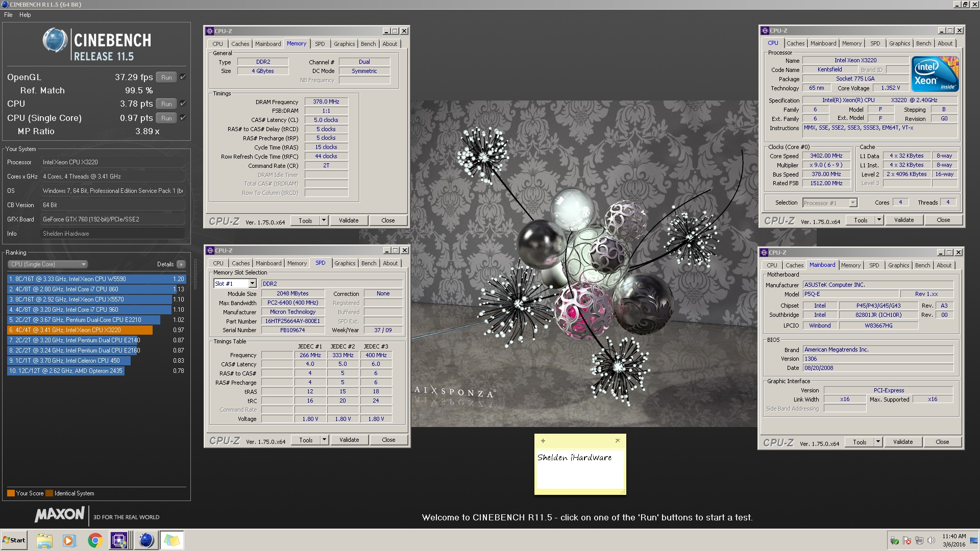Viewport: 980px width, 551px height.
Task: Select the Sticky Notes taskbar icon
Action: tap(172, 540)
